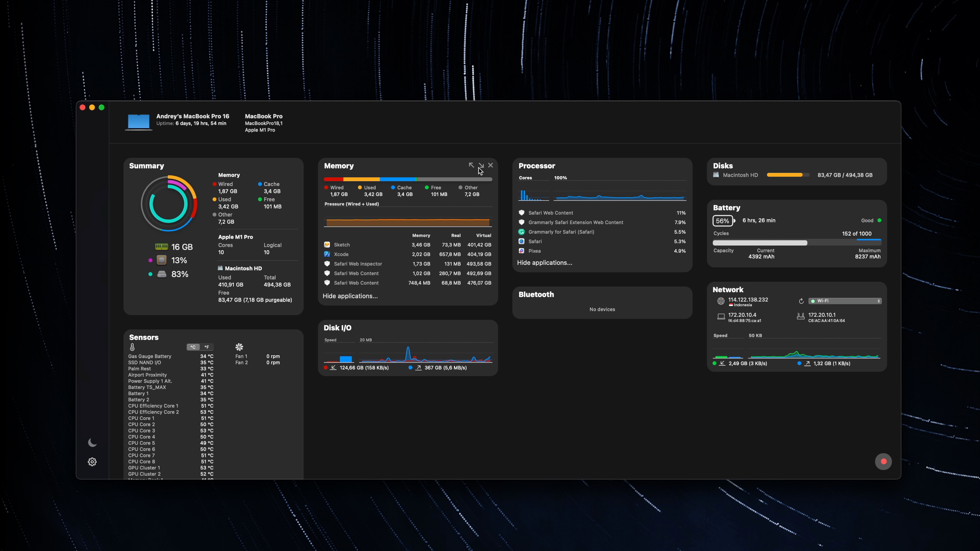Screen dimensions: 980x551
Task: Click the Sketch app icon in Memory list
Action: click(x=327, y=245)
